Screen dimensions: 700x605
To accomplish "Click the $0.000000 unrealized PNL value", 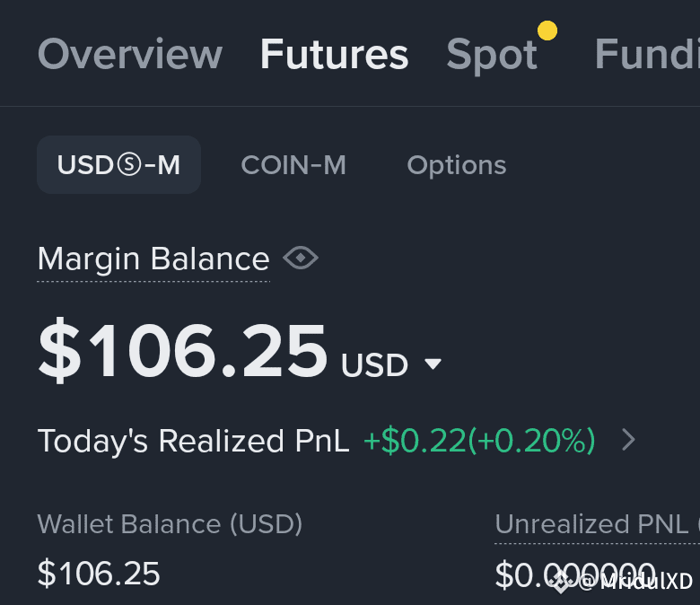I will (575, 574).
